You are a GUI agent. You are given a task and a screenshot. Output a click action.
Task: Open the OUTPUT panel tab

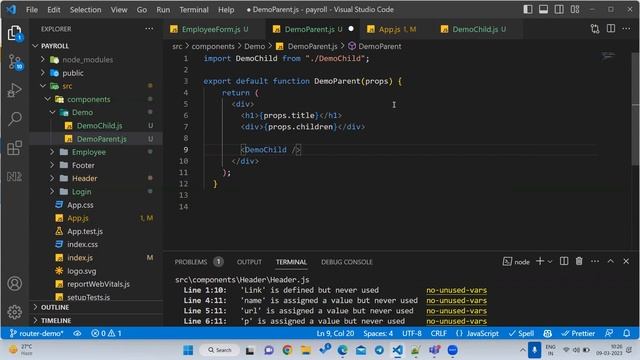click(x=249, y=262)
